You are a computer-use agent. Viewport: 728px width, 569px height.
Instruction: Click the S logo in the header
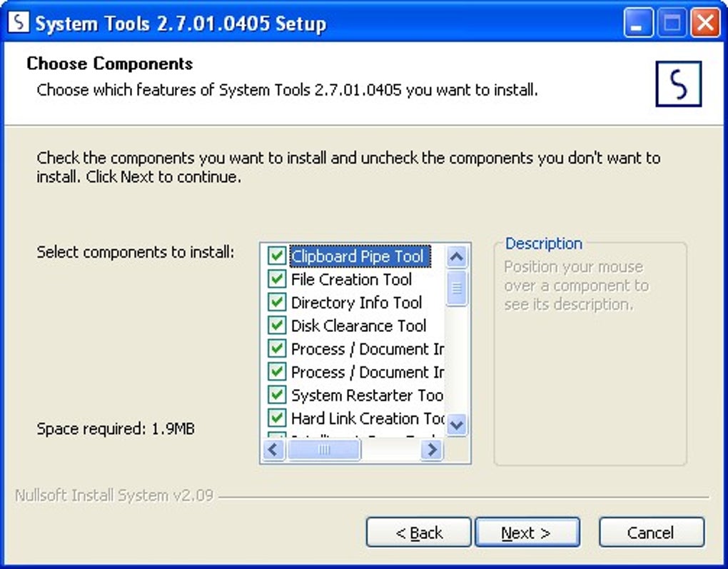click(678, 84)
